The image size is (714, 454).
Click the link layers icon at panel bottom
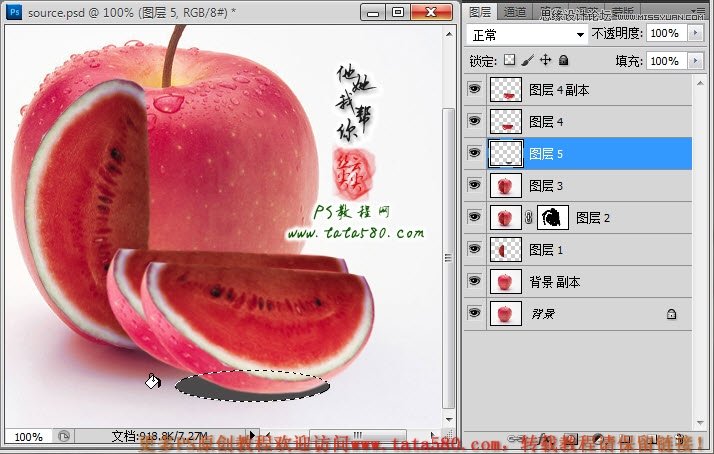coord(515,439)
